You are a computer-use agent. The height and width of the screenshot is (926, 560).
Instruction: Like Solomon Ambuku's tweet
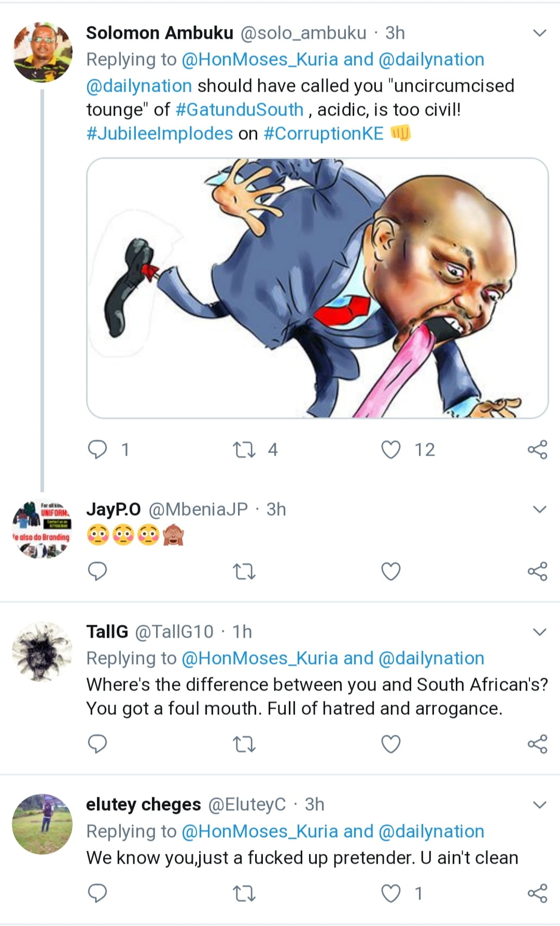391,450
